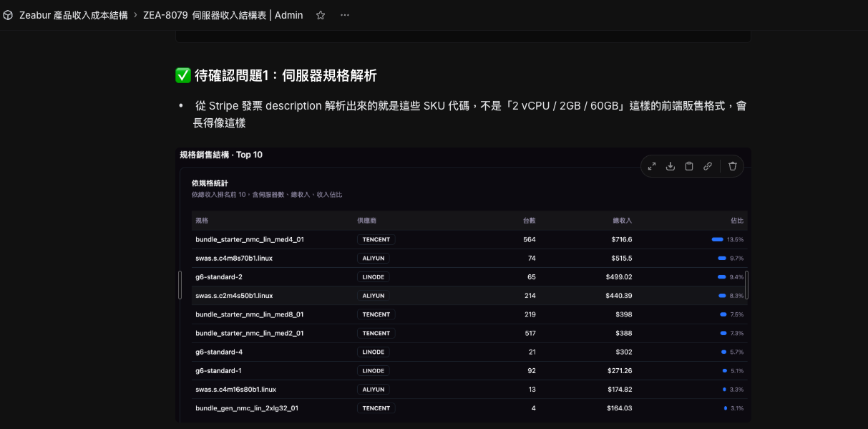Screen dimensions: 868x429
Task: Copy the chart to clipboard
Action: coord(688,165)
